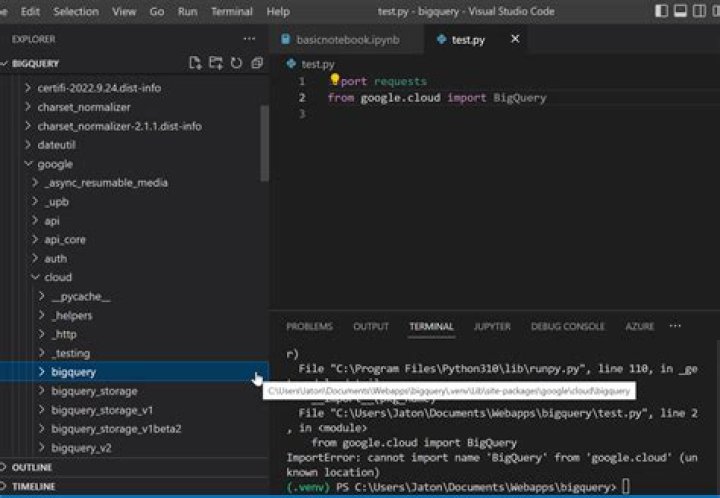The height and width of the screenshot is (498, 720).
Task: Open the panel overflow ellipsis after AZURE
Action: [x=675, y=326]
